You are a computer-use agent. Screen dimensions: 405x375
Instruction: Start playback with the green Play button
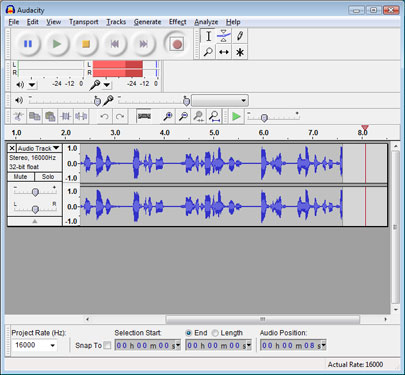[x=57, y=44]
